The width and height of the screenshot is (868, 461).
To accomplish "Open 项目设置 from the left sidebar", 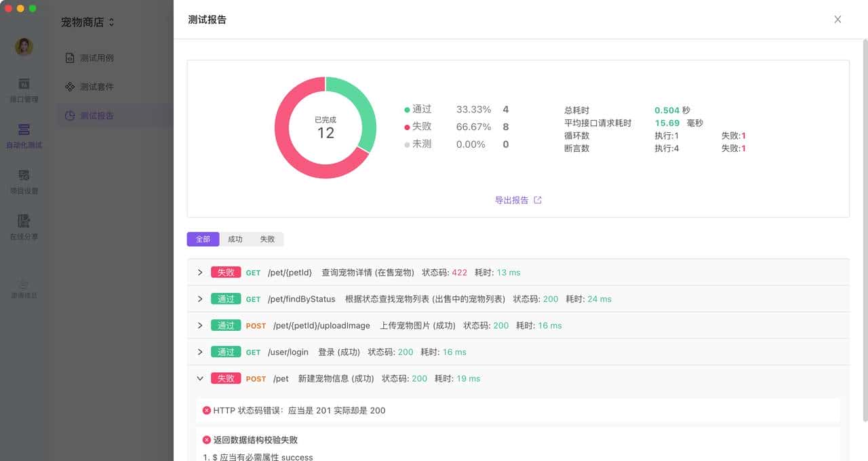I will click(24, 182).
